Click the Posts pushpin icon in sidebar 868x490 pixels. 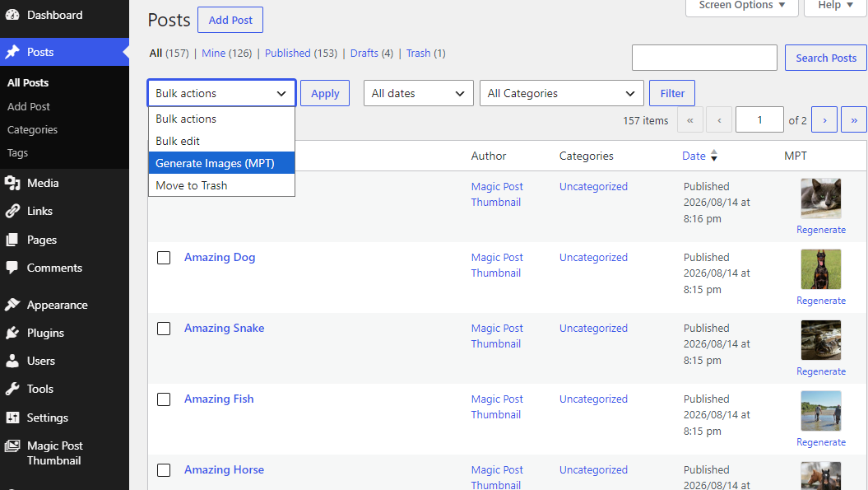point(12,52)
